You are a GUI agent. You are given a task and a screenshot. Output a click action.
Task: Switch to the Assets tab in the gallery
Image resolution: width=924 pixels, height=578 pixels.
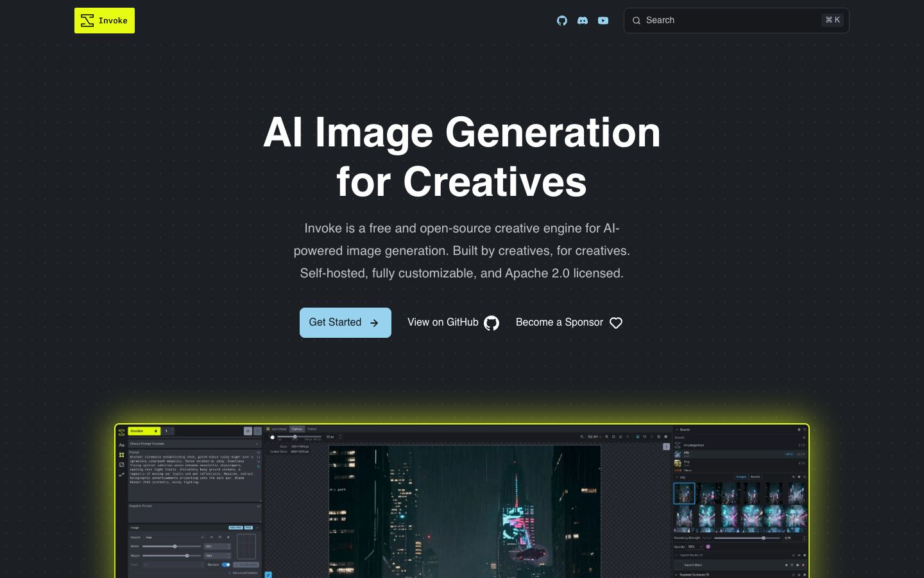coord(755,477)
